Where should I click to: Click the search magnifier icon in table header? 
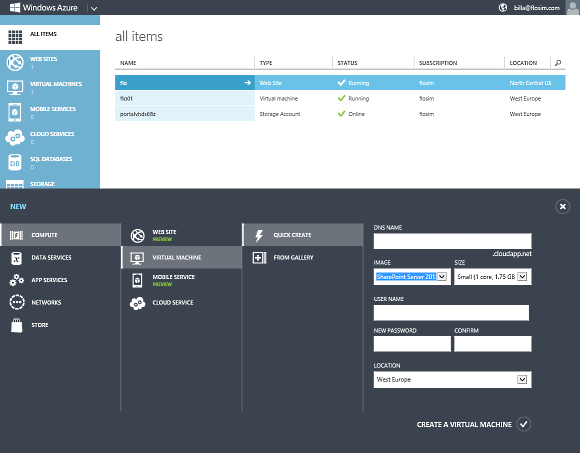click(x=558, y=63)
